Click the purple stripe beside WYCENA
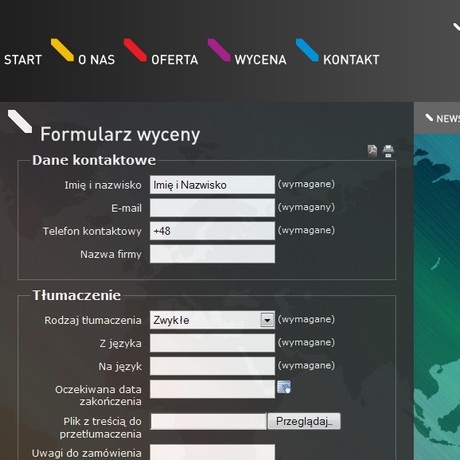The image size is (460, 460). 219,50
